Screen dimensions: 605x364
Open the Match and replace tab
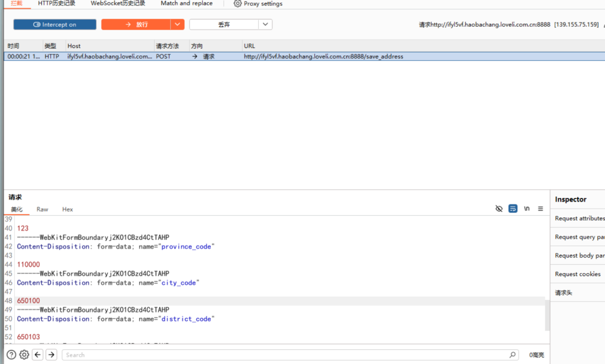[186, 4]
